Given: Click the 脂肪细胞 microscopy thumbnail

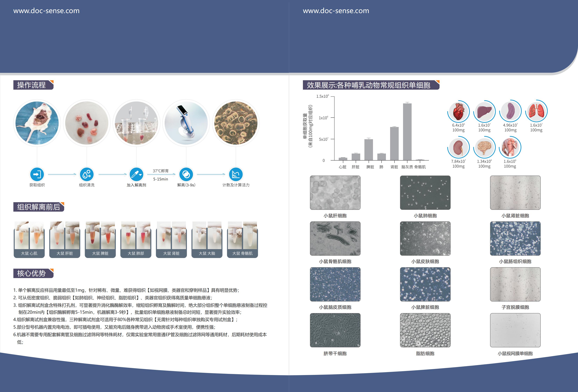Looking at the screenshot, I should (x=425, y=330).
